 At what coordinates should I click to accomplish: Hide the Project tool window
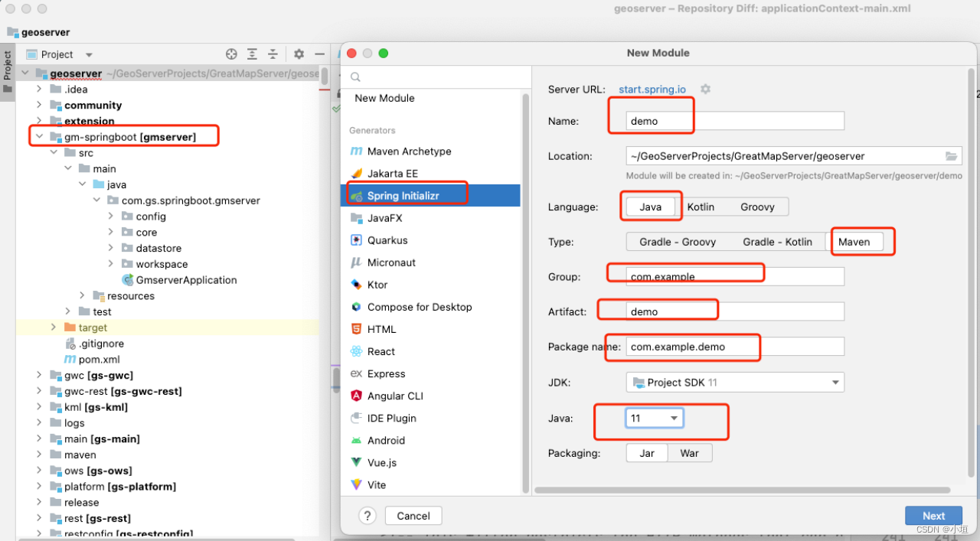pyautogui.click(x=319, y=54)
